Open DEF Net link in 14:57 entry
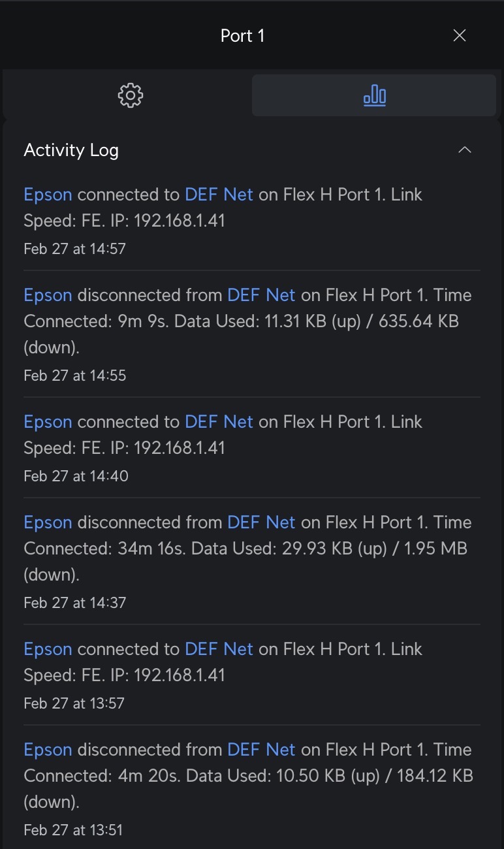The height and width of the screenshot is (849, 504). (219, 195)
